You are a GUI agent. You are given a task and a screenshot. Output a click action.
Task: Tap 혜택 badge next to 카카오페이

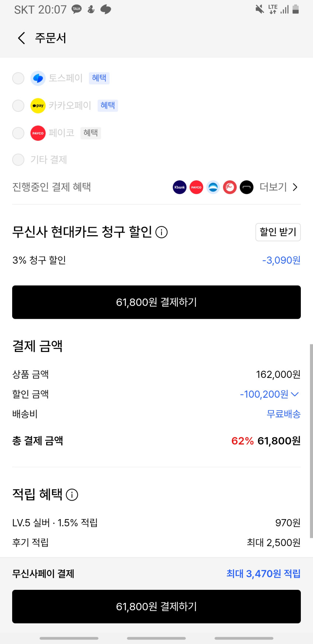[108, 106]
